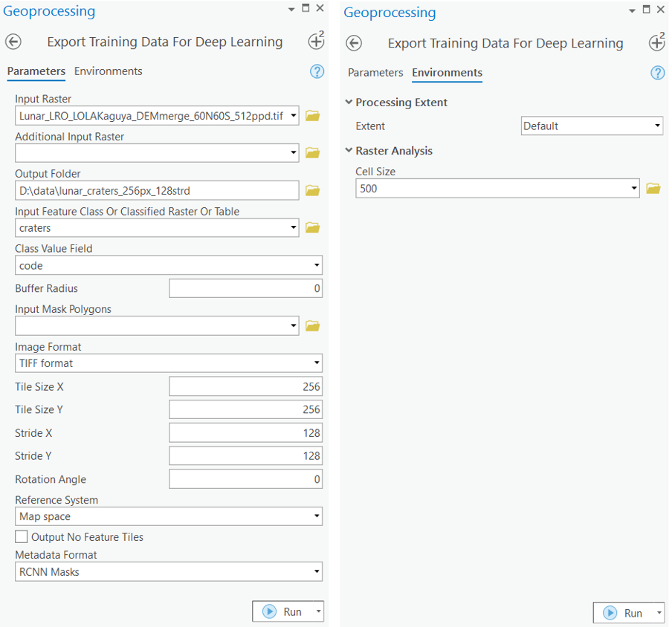Click the add plus icon in left pane header
The width and height of the screenshot is (672, 627).
pos(316,42)
